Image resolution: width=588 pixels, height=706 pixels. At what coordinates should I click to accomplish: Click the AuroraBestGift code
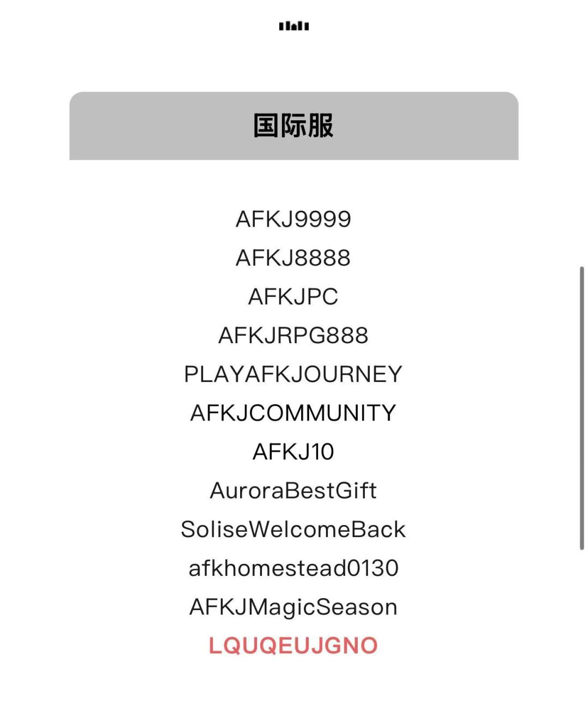point(293,491)
